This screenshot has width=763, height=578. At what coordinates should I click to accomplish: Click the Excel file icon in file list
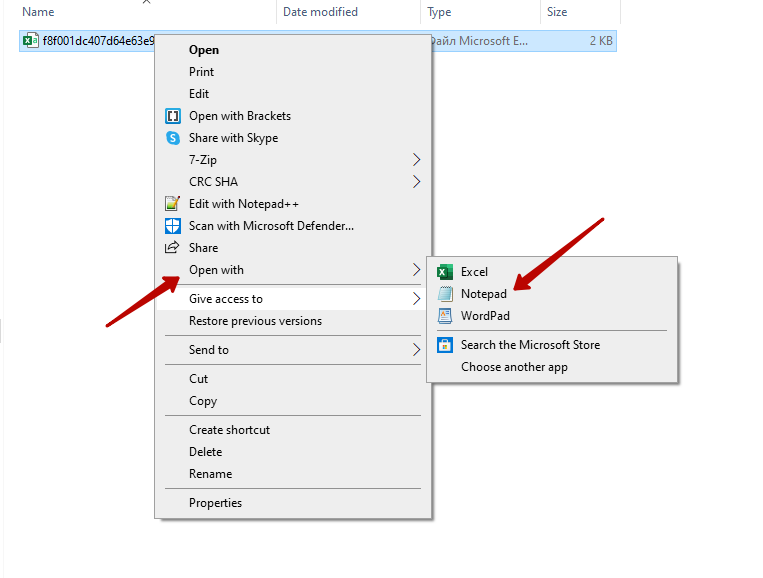pos(31,40)
